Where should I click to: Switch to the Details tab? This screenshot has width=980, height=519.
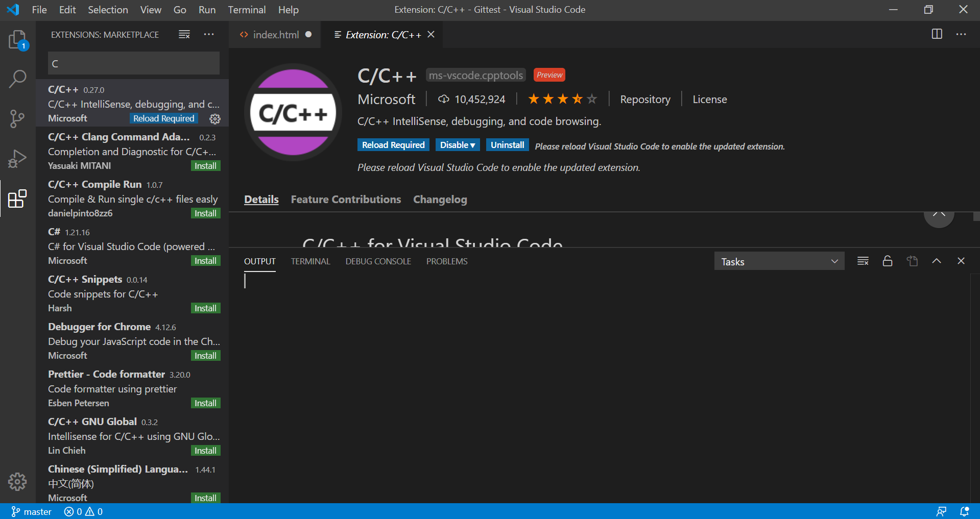pyautogui.click(x=261, y=200)
